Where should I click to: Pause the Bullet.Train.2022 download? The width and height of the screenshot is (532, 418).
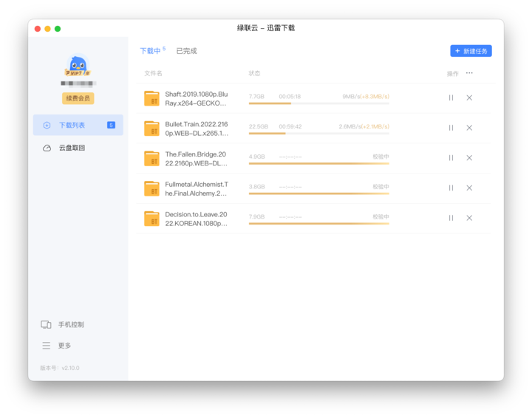[x=451, y=128]
